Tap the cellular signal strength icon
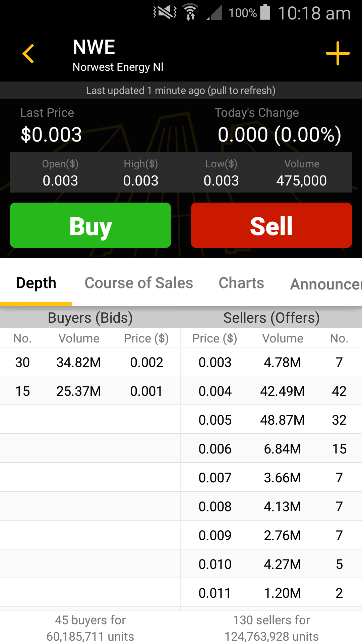Image resolution: width=362 pixels, height=644 pixels. (x=214, y=13)
